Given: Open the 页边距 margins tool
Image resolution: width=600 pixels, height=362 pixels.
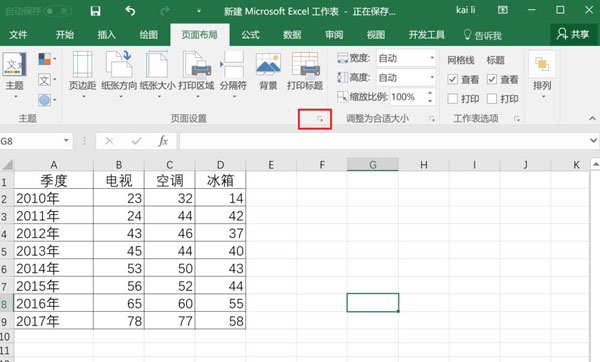Looking at the screenshot, I should pyautogui.click(x=82, y=74).
